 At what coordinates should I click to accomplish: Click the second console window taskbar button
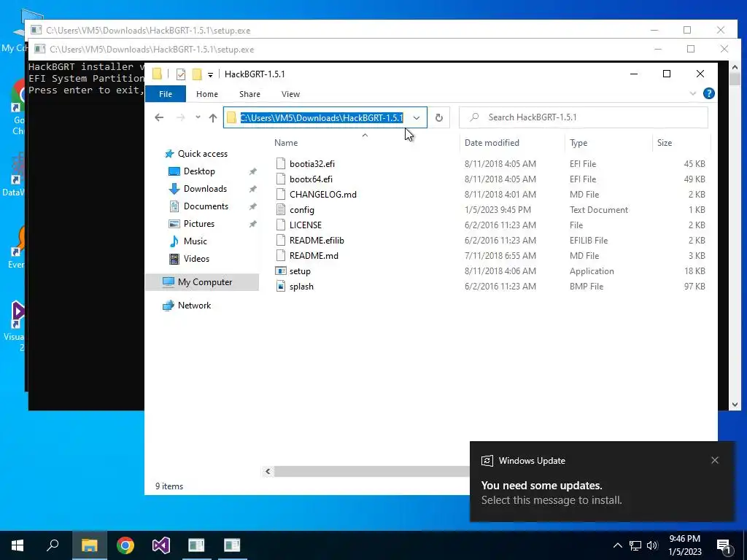[x=232, y=545]
